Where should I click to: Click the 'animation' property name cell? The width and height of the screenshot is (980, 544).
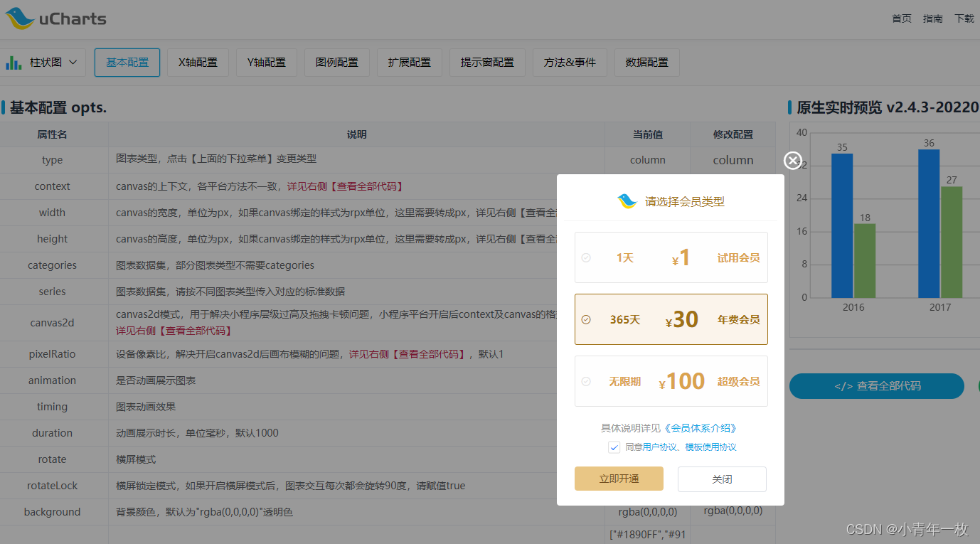[52, 380]
